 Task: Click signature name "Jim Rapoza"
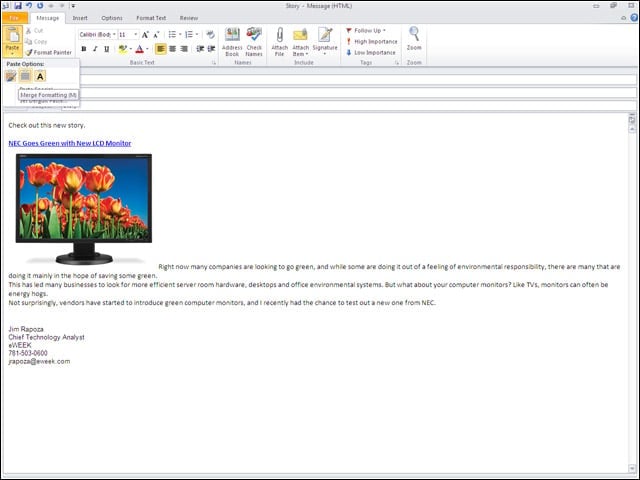(26, 329)
